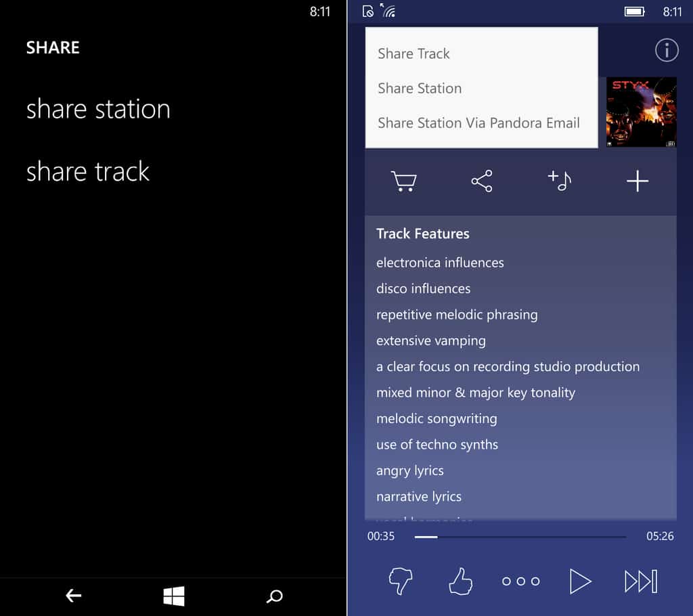This screenshot has width=693, height=616.
Task: Tap the 8:11 clock on Pandora screen
Action: click(672, 12)
